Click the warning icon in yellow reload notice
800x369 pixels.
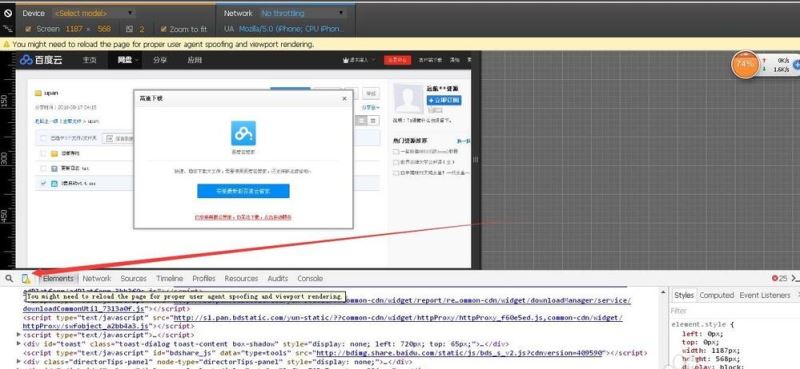point(7,44)
